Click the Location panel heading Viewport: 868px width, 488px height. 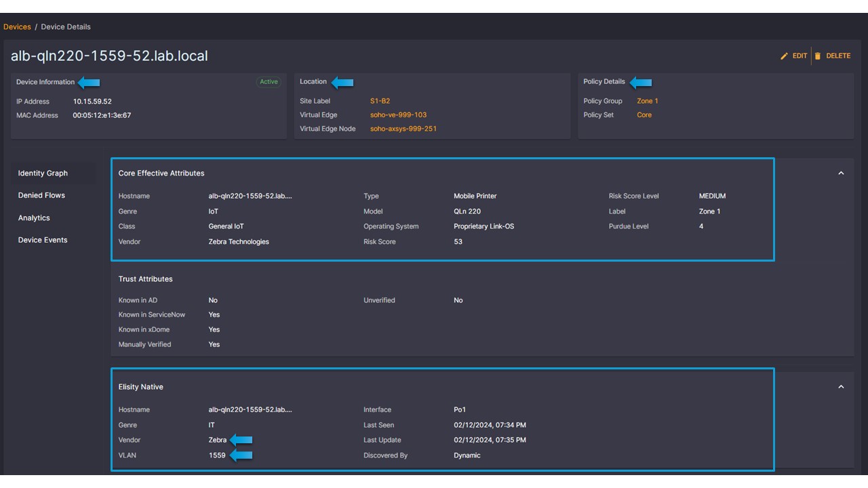[313, 81]
